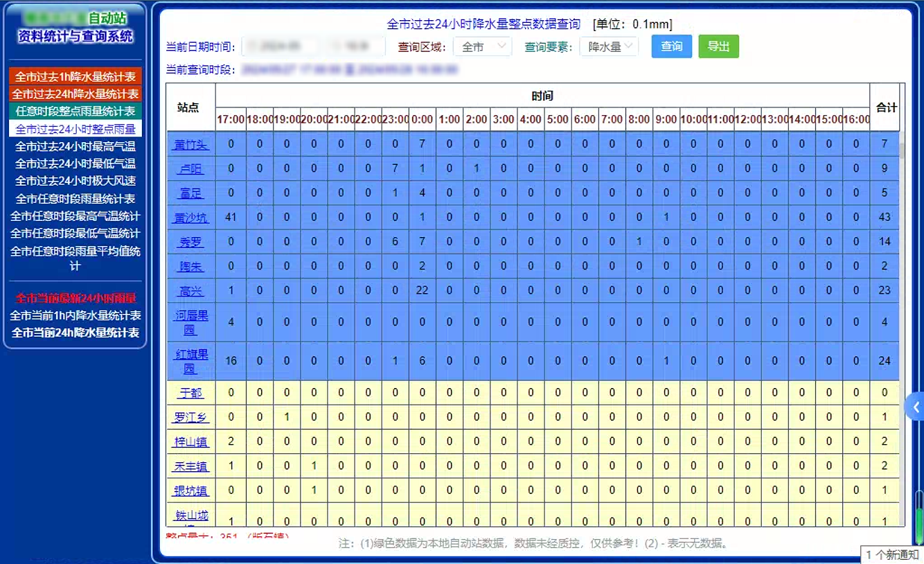924x564 pixels.
Task: Click red 全市当前最新24小时雨量 heading
Action: click(75, 298)
